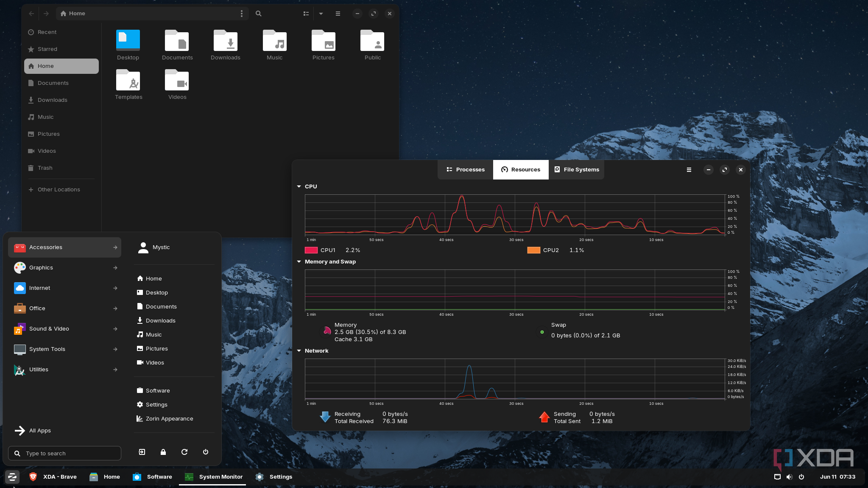868x488 pixels.
Task: Open System Monitor hamburger menu
Action: pyautogui.click(x=689, y=170)
